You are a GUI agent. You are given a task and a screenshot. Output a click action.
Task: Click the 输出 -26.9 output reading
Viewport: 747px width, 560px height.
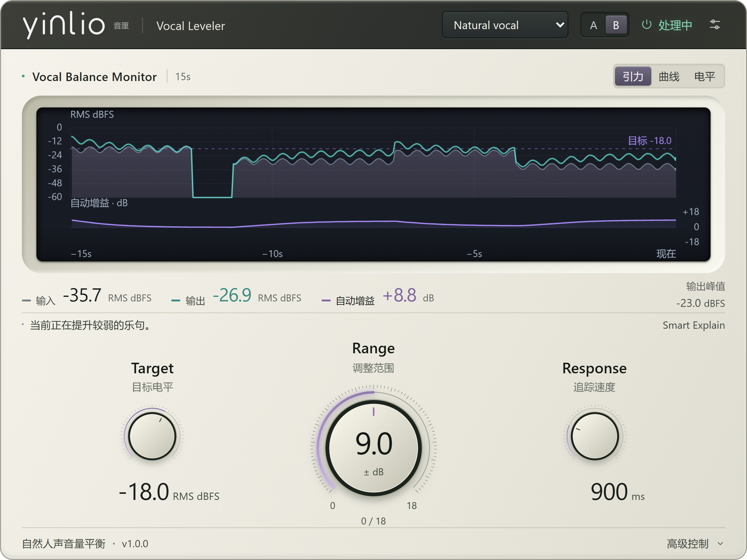[236, 296]
